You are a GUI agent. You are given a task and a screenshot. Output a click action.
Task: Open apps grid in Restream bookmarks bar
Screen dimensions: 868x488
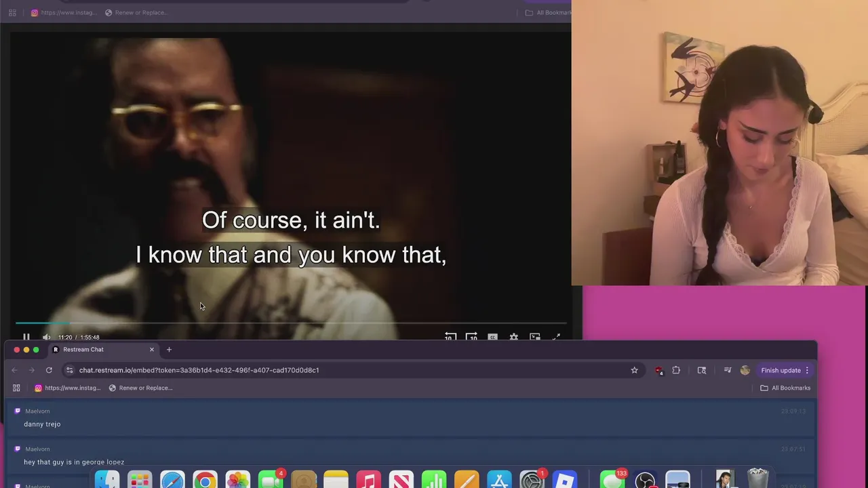pos(16,388)
